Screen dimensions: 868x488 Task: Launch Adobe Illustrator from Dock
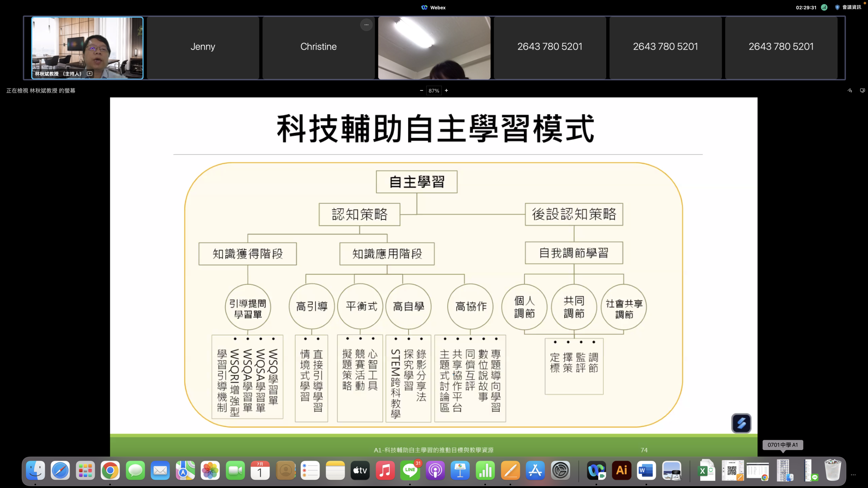[622, 471]
